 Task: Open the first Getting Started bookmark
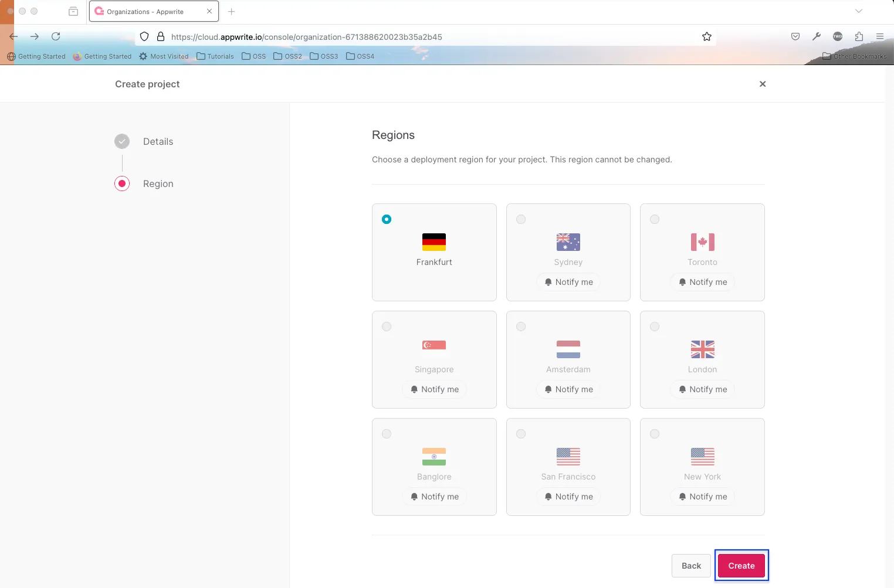point(36,56)
